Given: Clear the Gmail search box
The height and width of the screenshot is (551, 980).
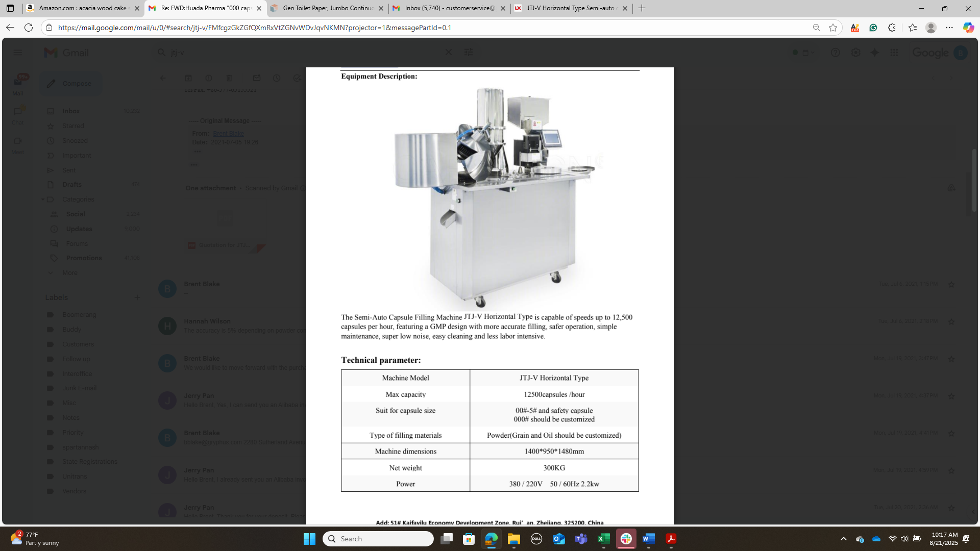Looking at the screenshot, I should coord(448,53).
